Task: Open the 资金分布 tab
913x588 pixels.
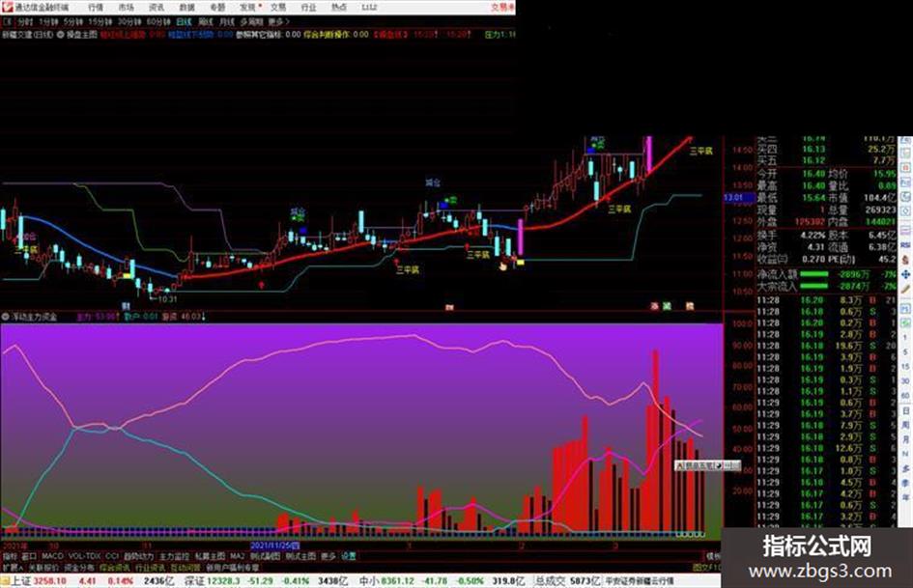Action: [79, 568]
